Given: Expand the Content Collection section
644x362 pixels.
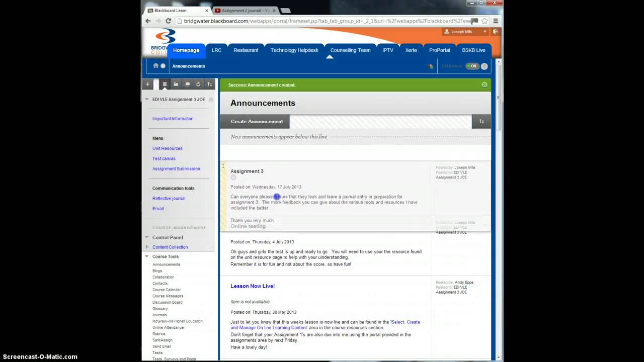Looking at the screenshot, I should pos(147,247).
